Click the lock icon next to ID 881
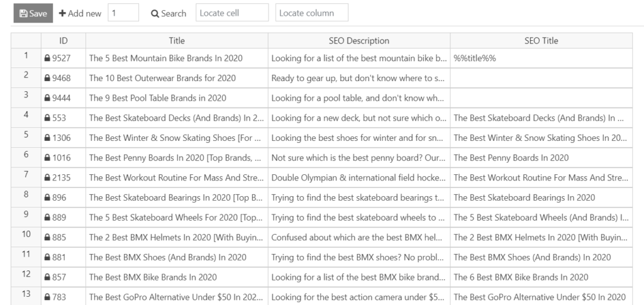Image resolution: width=644 pixels, height=305 pixels. click(47, 257)
